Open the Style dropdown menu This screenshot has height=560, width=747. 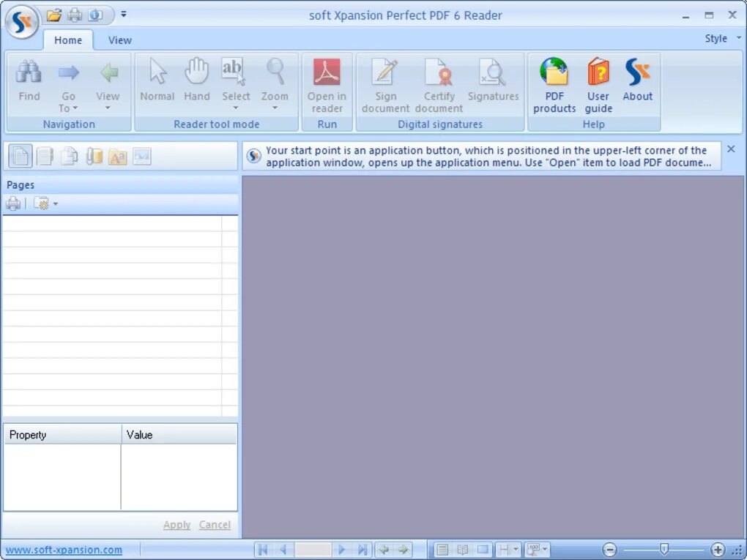(x=722, y=38)
